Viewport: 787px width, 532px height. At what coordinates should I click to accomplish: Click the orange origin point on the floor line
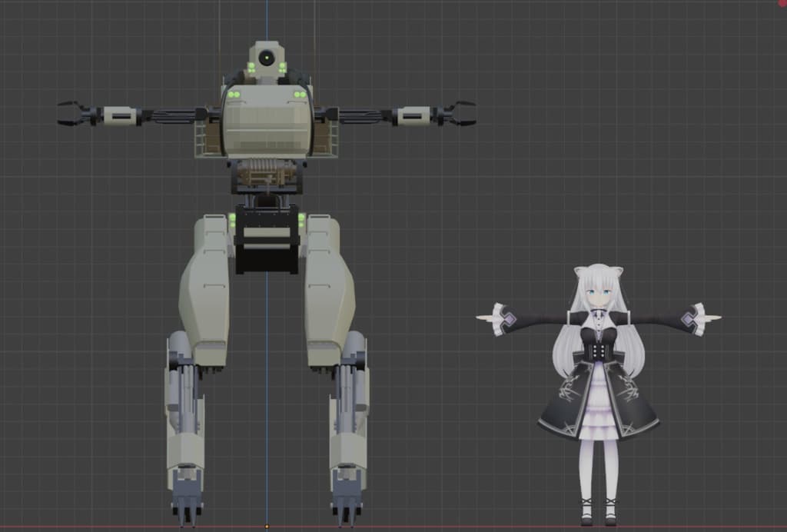(x=267, y=527)
